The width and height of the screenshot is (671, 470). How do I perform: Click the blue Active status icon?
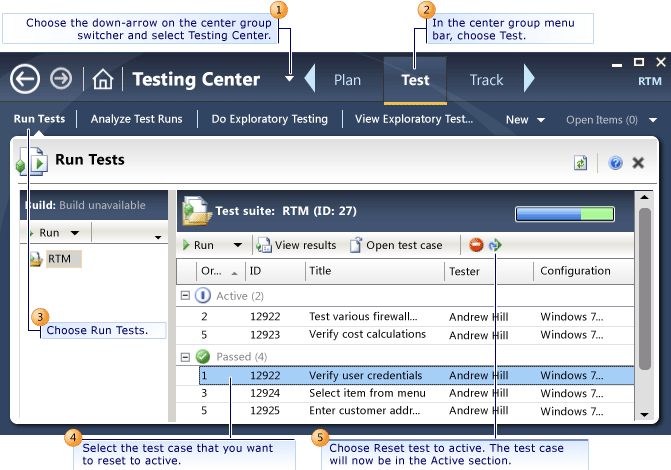[x=203, y=295]
